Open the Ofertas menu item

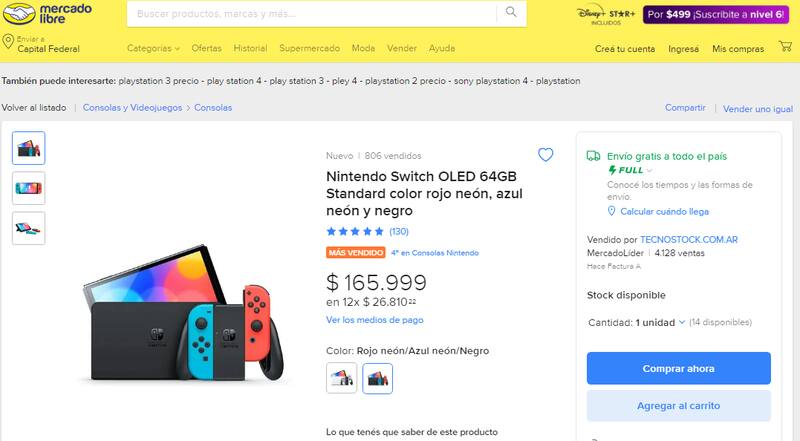206,48
